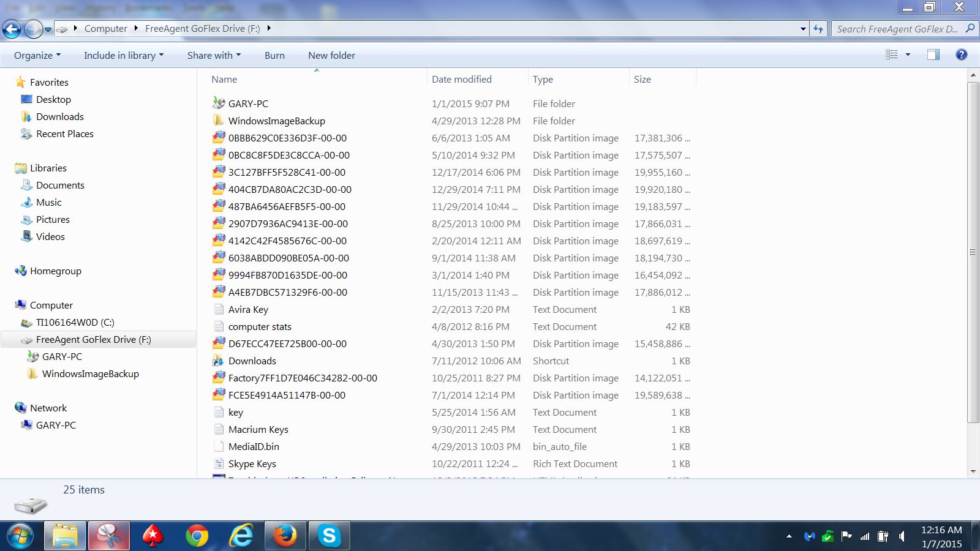Click the Computer icon in sidebar
980x551 pixels.
(20, 305)
